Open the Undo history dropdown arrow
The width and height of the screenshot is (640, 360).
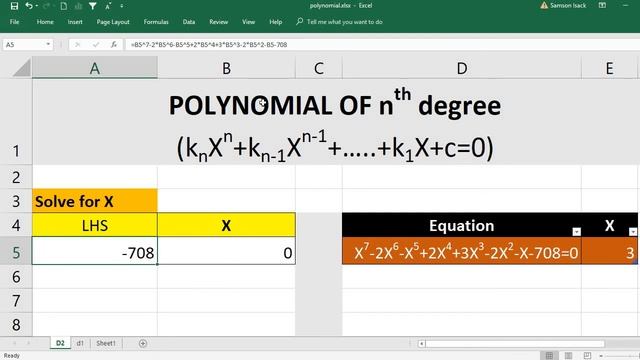pyautogui.click(x=36, y=6)
